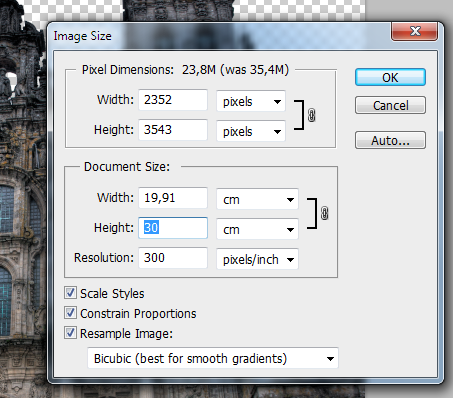Open the pixels/inch resolution units dropdown
Viewport: 453px width, 398px height.
[x=257, y=259]
